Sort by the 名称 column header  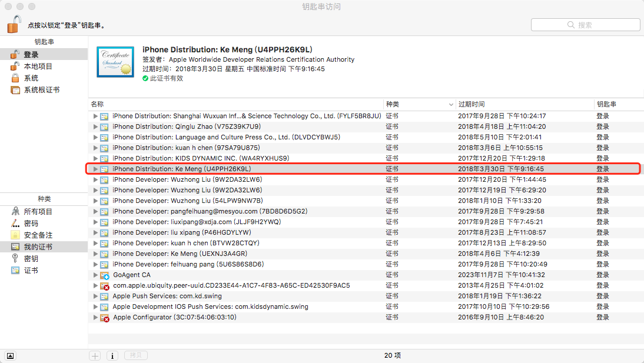(x=235, y=104)
